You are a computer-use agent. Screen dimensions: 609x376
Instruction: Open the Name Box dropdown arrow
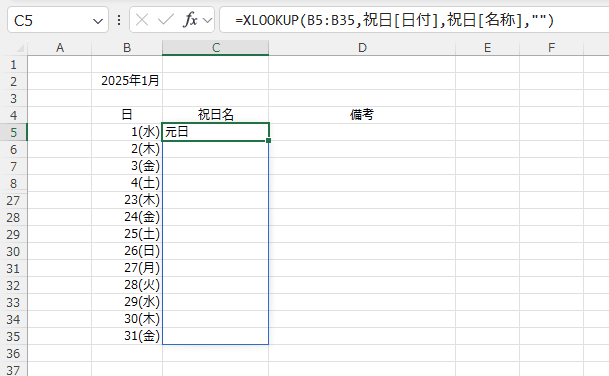point(98,21)
